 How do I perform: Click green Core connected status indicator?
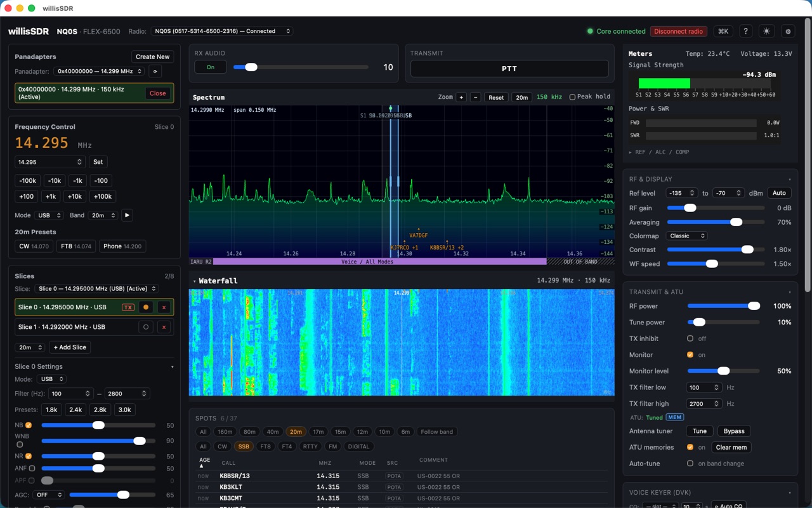coord(616,31)
